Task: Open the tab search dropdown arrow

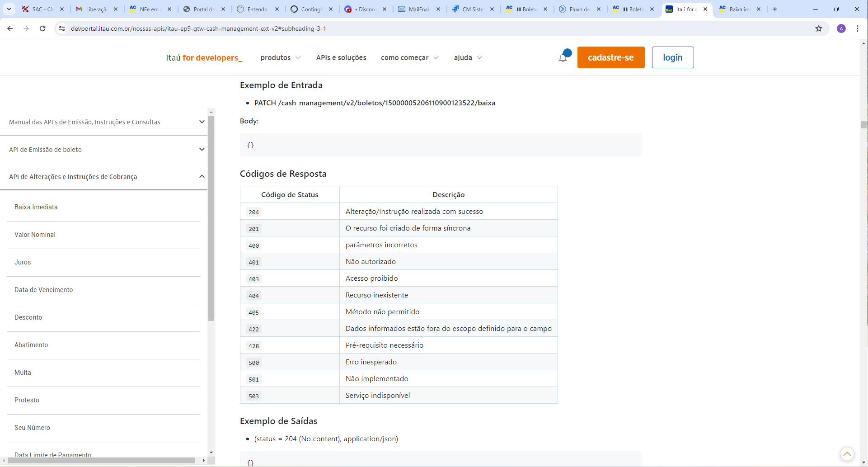Action: pyautogui.click(x=9, y=9)
